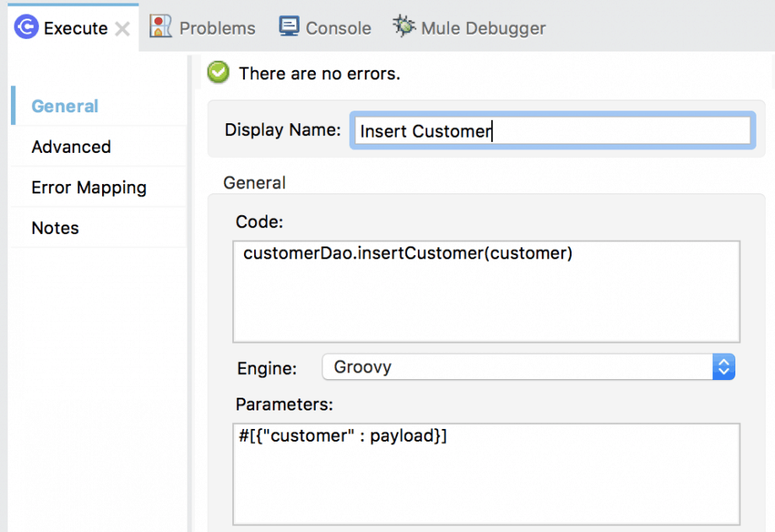Click the Problems tab icon
The width and height of the screenshot is (775, 532).
(x=160, y=27)
